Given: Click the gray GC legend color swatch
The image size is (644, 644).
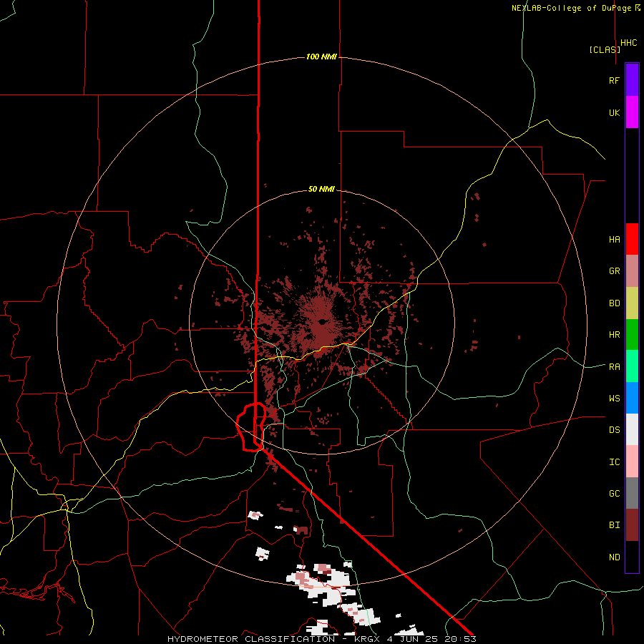Looking at the screenshot, I should click(632, 493).
